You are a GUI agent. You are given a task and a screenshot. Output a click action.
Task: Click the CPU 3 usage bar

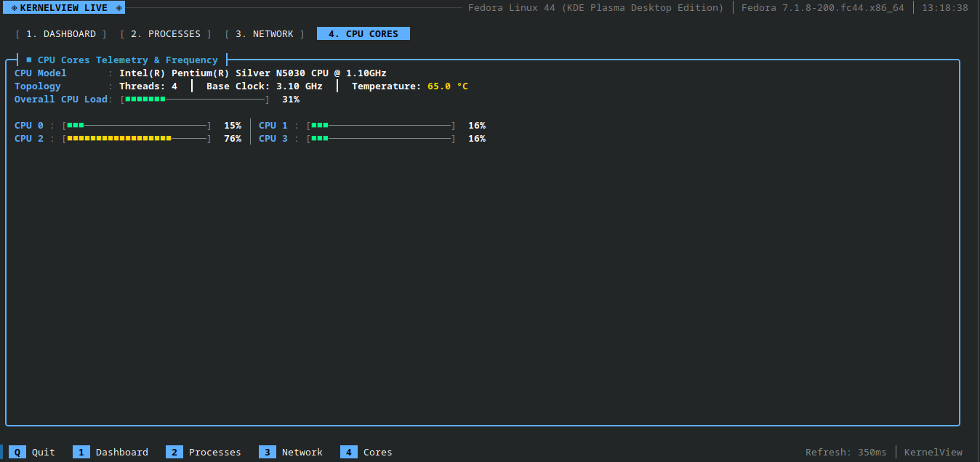click(381, 139)
